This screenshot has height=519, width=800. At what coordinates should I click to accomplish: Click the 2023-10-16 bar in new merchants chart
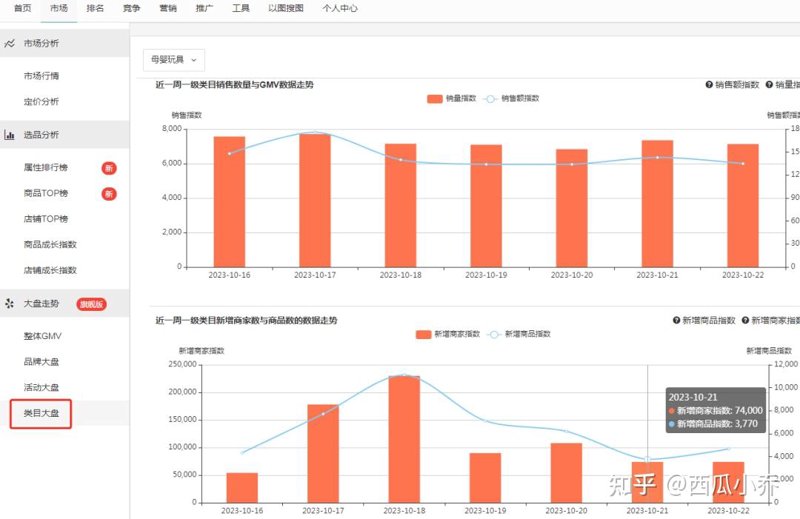tap(242, 488)
